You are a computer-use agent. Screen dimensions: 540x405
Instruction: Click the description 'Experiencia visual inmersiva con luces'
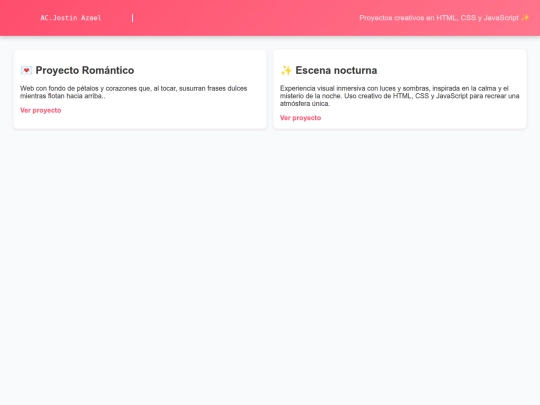point(399,96)
